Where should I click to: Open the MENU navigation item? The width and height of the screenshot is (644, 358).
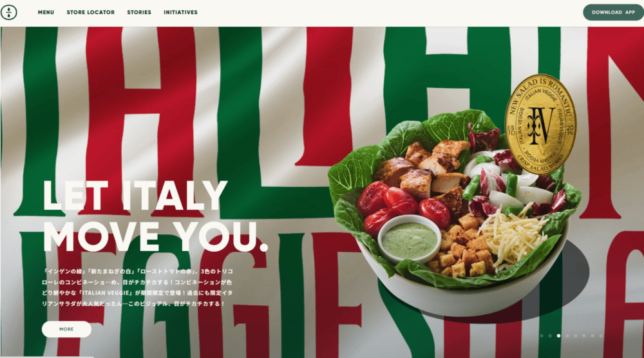pos(46,12)
